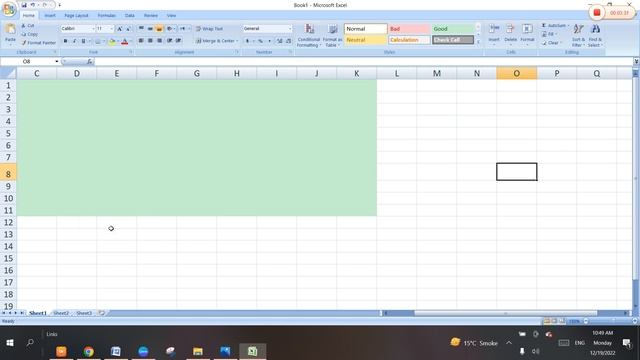Open Sort & Filter menu

tap(578, 35)
